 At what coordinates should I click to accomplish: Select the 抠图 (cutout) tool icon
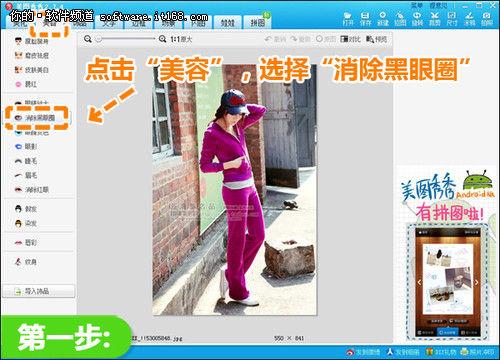400,19
